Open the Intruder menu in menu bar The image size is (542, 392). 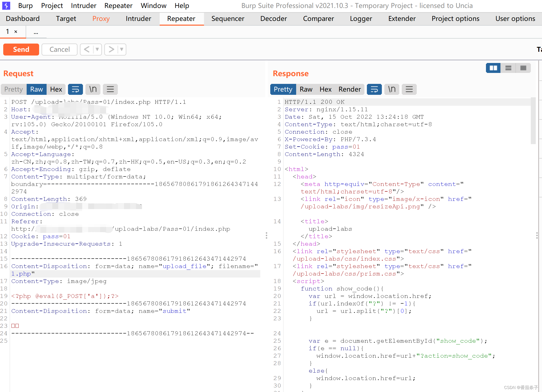coord(83,5)
